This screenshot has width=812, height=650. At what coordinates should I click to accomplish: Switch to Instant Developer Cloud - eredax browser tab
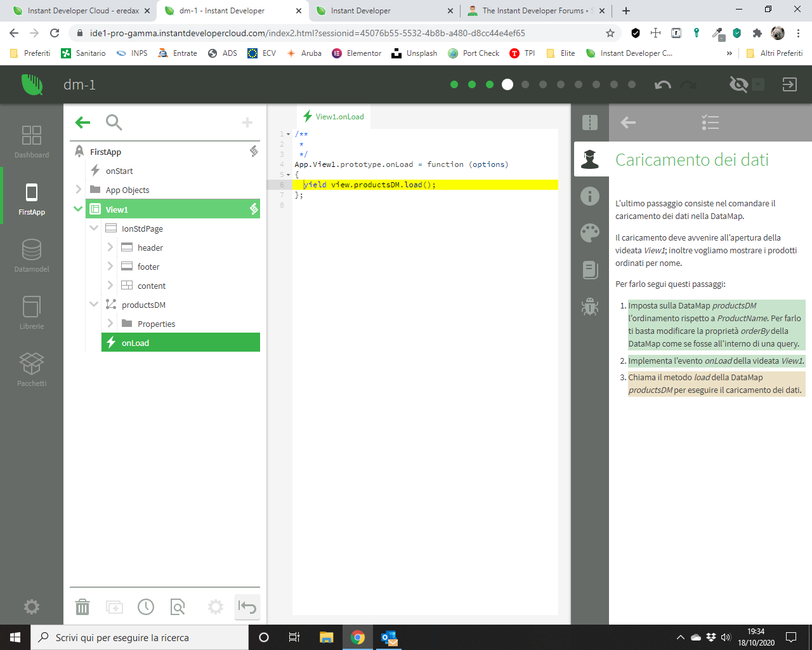(84, 11)
